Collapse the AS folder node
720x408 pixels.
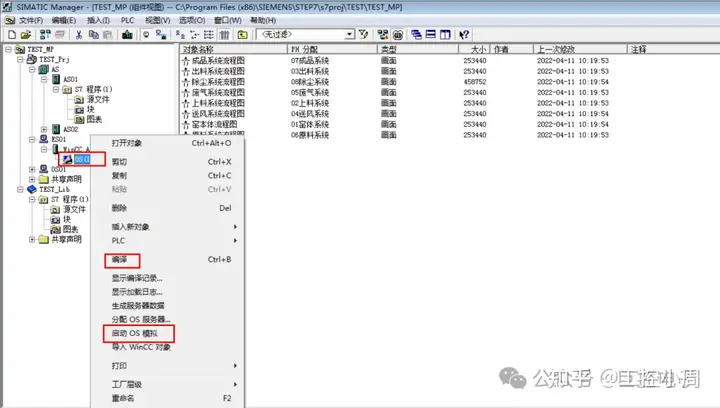pos(32,69)
